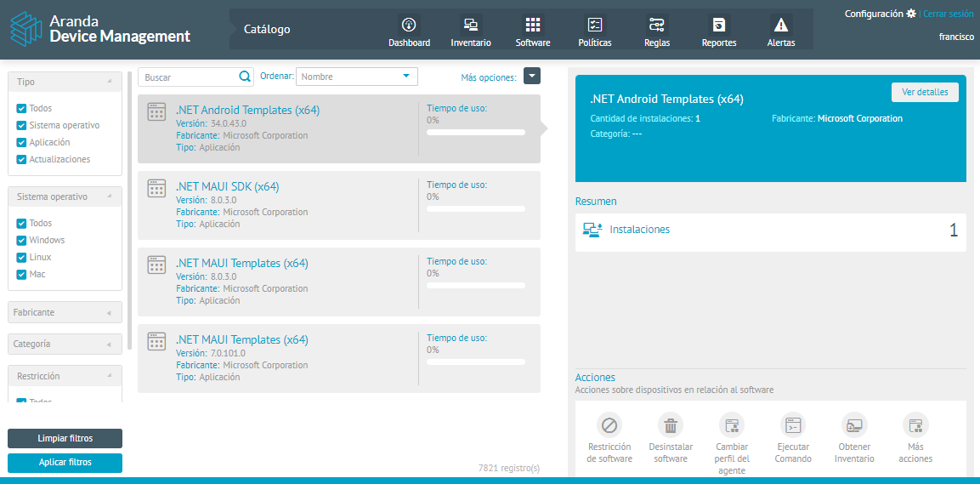The height and width of the screenshot is (484, 980).
Task: Click the Más acciones icon
Action: 915,426
